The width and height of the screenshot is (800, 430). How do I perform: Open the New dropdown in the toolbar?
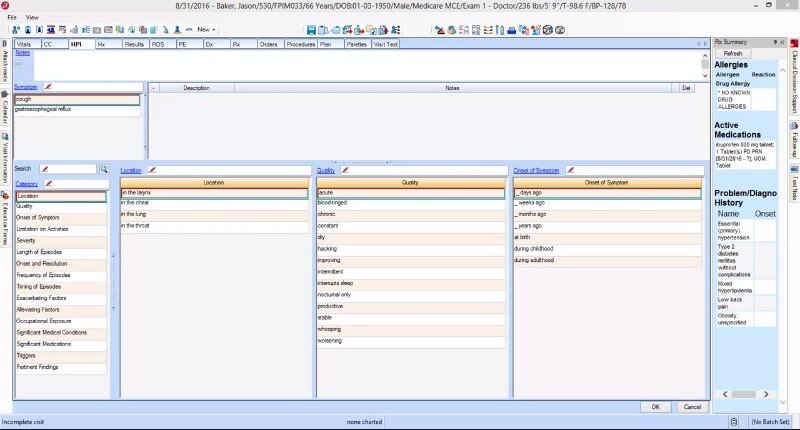207,30
